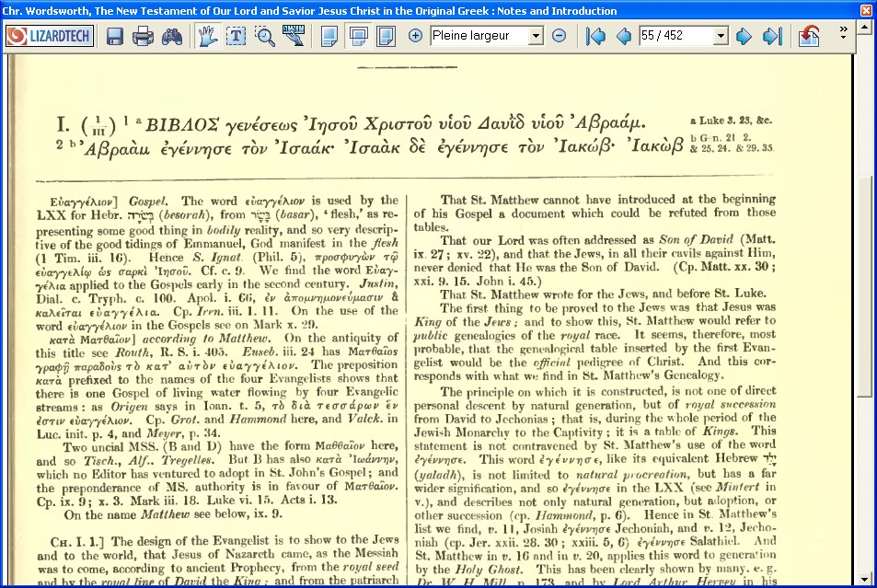
Task: Click the margin reference 'a Luke 3. 23, &c.'
Action: [x=731, y=121]
